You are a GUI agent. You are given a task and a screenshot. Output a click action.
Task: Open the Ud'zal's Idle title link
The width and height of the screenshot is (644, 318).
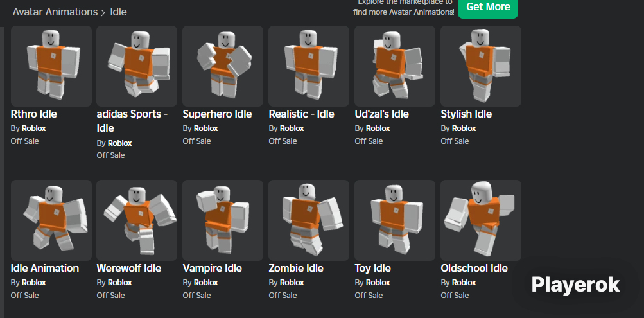(x=382, y=114)
